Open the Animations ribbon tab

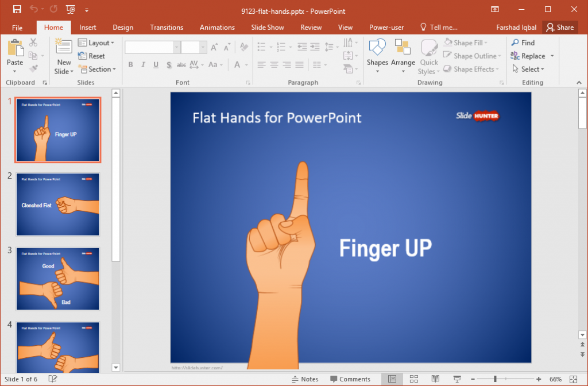(x=217, y=27)
